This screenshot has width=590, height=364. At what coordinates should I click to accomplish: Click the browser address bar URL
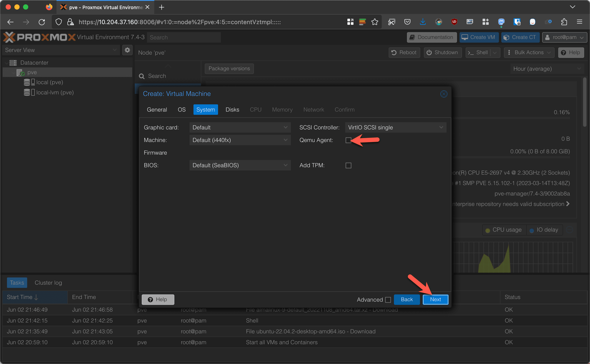tap(180, 22)
